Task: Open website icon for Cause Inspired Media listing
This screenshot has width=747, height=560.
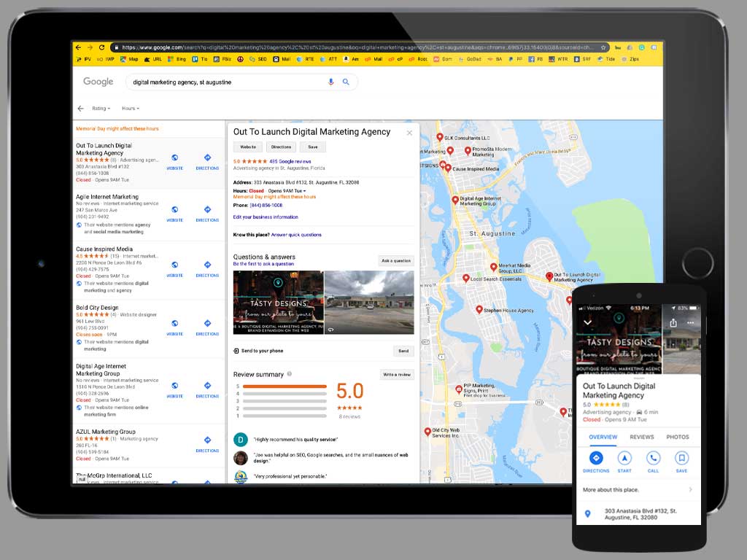Action: (175, 265)
